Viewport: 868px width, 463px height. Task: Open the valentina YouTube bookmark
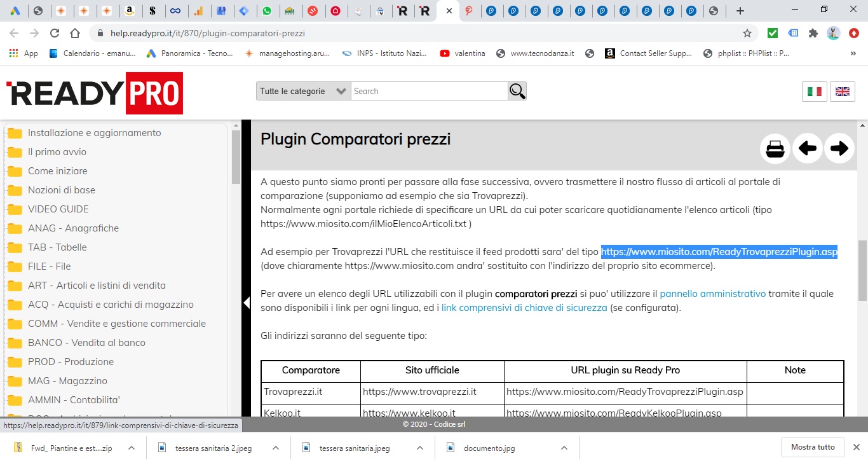[x=463, y=53]
